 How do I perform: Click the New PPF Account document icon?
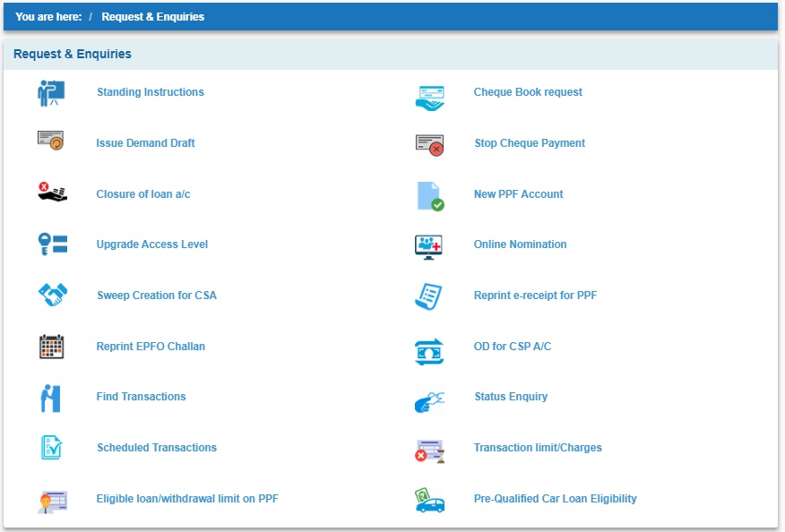coord(430,196)
